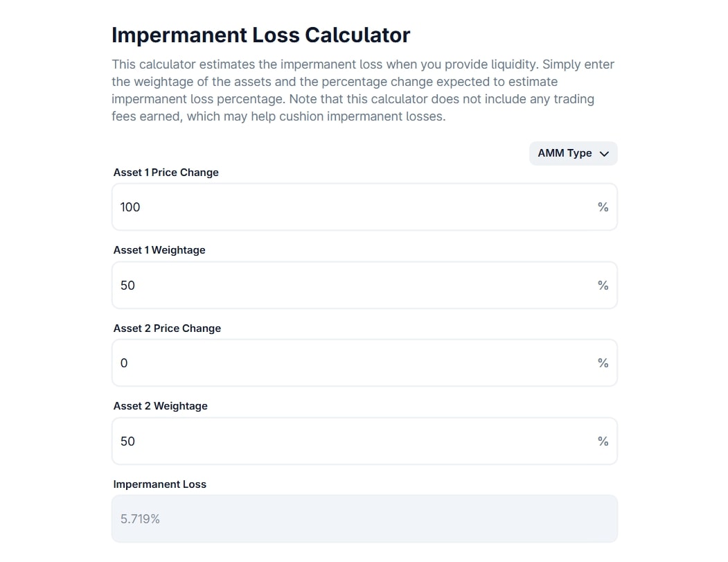Click the percent sign in Asset 1 Weightage
The width and height of the screenshot is (728, 562).
pos(602,285)
